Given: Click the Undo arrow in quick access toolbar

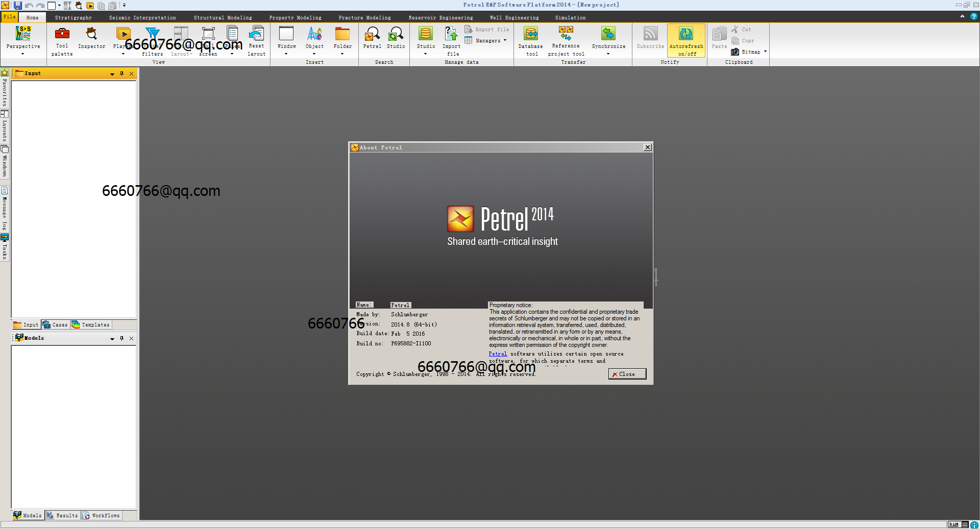Looking at the screenshot, I should [x=29, y=6].
